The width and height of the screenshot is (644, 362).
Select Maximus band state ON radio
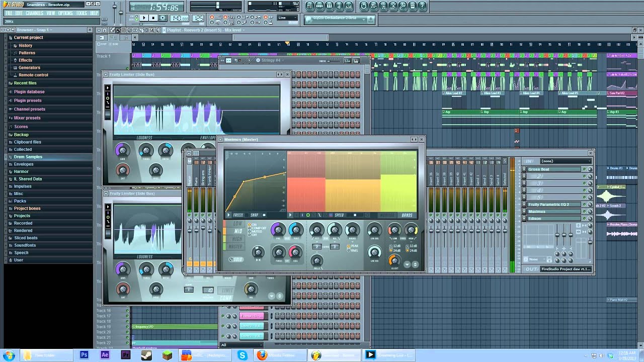(250, 225)
